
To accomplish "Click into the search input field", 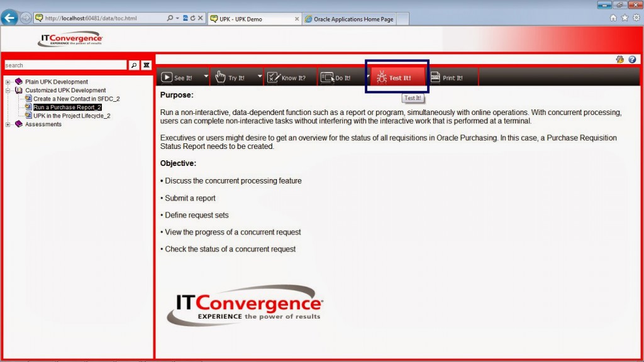I will pos(65,65).
